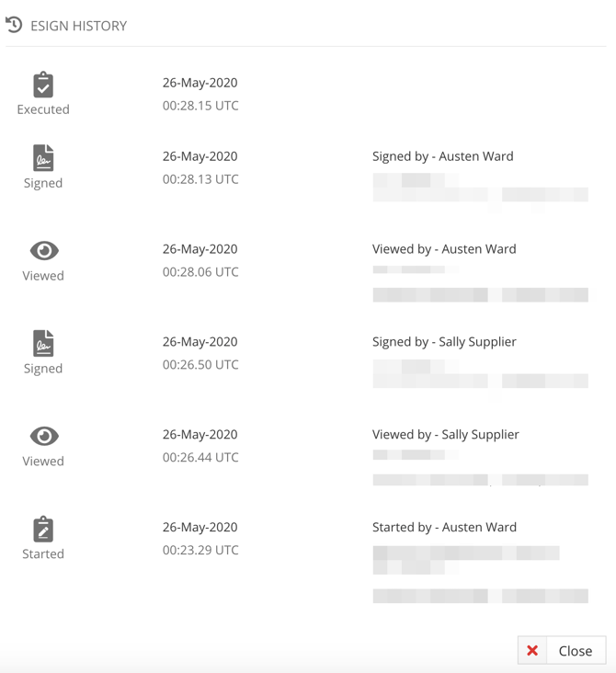The width and height of the screenshot is (616, 673).
Task: Select the Executed label
Action: click(x=43, y=109)
